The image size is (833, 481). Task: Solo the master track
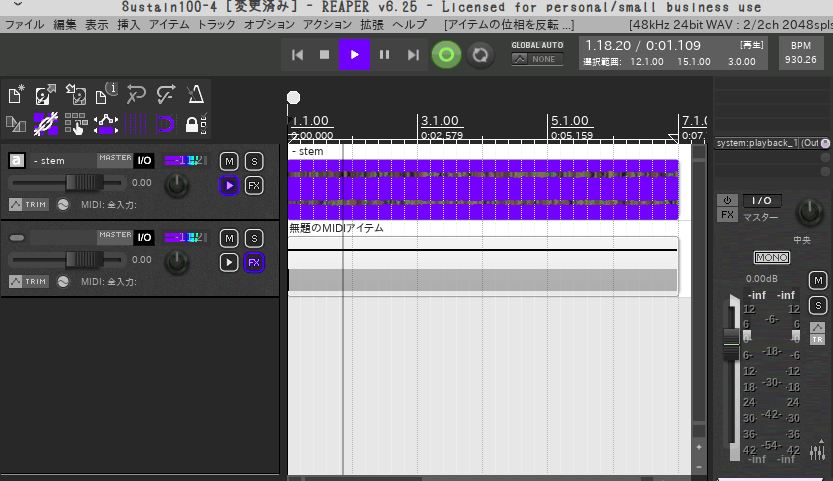click(x=818, y=306)
